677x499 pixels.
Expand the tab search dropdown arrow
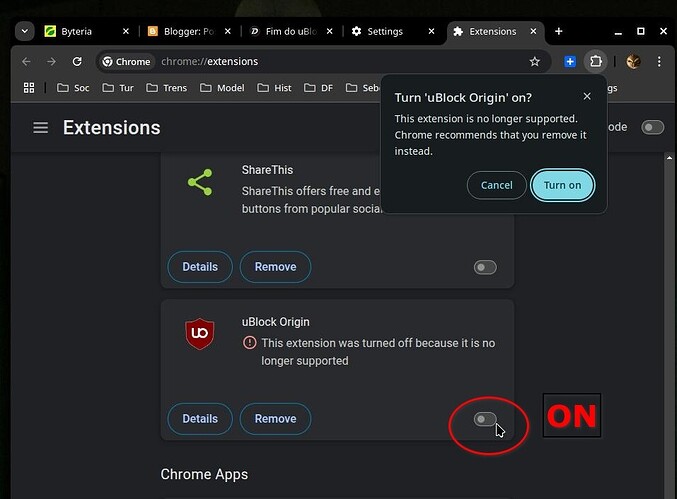(24, 31)
